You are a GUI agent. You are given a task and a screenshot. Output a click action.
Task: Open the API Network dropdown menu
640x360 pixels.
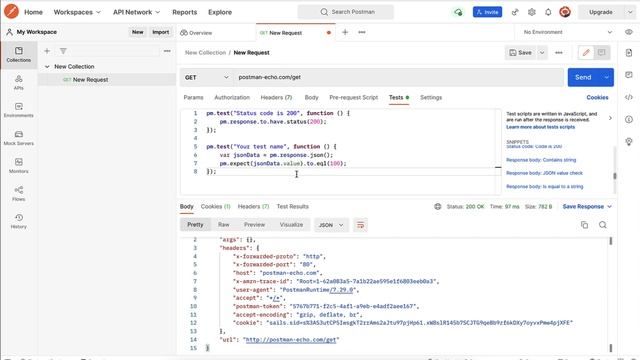click(x=136, y=12)
